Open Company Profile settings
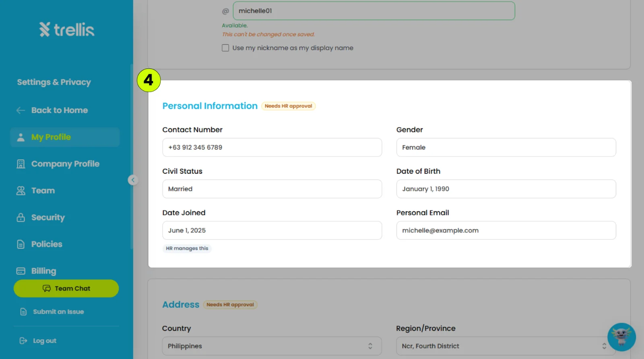The image size is (644, 359). [65, 164]
